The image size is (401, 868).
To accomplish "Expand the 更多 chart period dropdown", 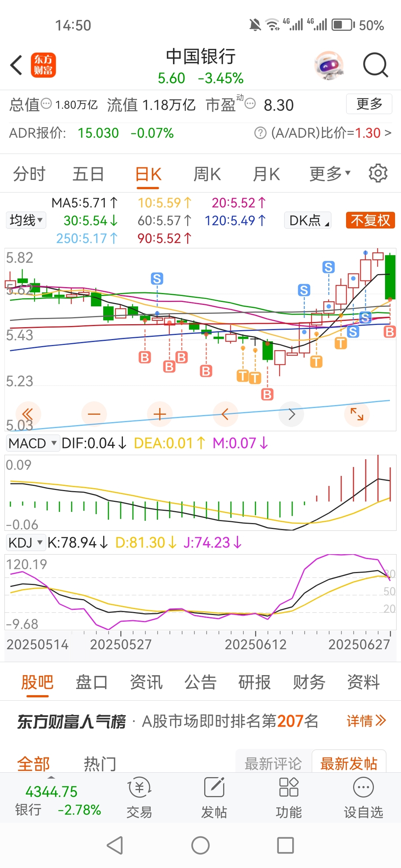I will [330, 173].
